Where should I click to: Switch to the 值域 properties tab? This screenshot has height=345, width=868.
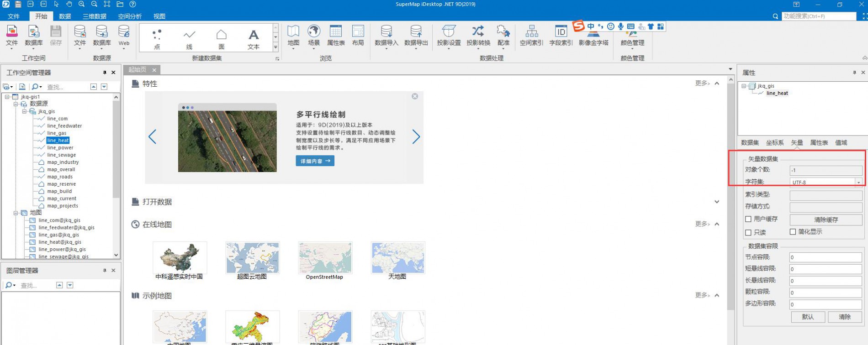point(841,143)
